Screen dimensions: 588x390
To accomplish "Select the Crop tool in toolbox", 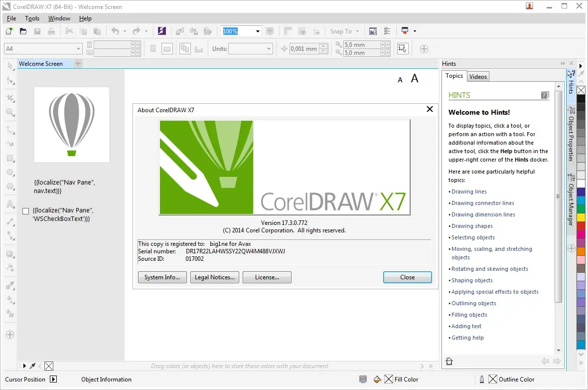I will tap(10, 98).
